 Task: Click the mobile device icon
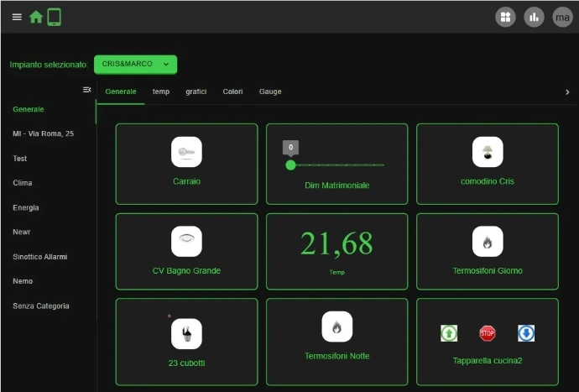[x=54, y=17]
